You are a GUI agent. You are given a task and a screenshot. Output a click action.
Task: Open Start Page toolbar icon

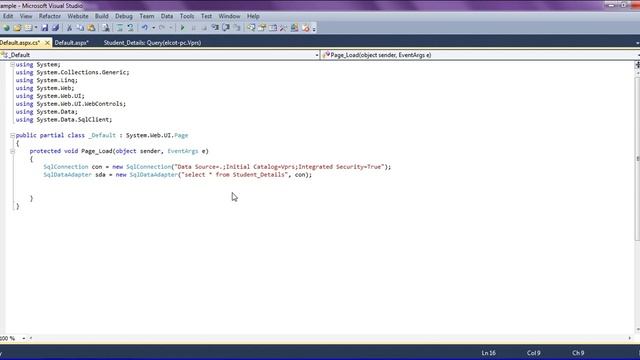tap(294, 28)
